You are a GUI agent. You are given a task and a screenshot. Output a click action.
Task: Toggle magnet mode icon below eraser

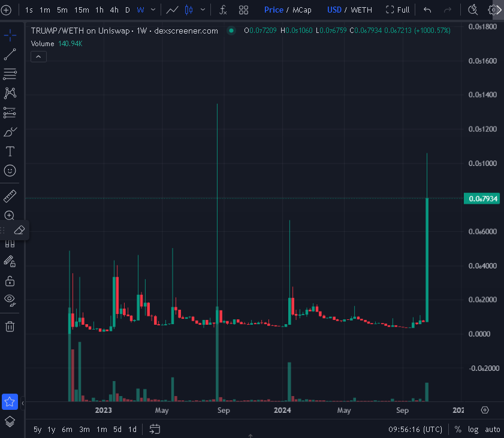point(10,244)
